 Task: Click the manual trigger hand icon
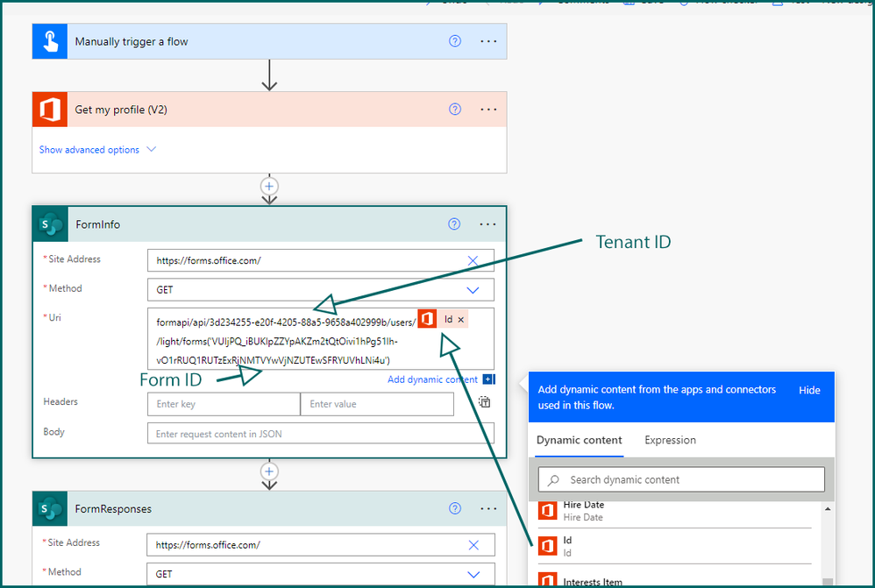tap(50, 41)
